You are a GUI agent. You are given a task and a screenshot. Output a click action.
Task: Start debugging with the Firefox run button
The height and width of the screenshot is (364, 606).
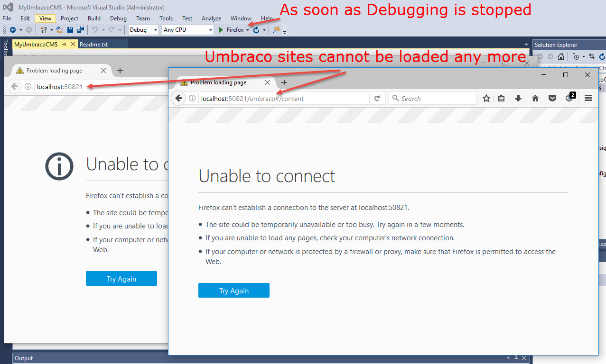click(x=231, y=30)
